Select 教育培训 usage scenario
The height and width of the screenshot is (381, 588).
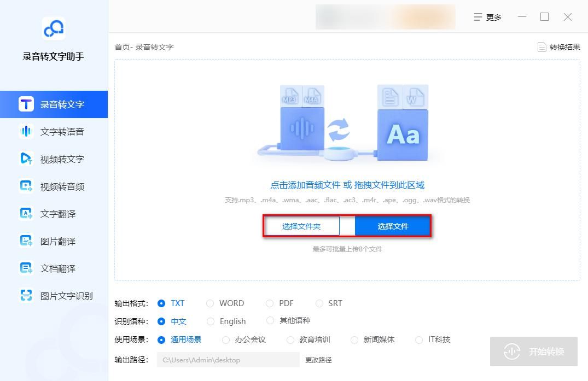coord(290,340)
